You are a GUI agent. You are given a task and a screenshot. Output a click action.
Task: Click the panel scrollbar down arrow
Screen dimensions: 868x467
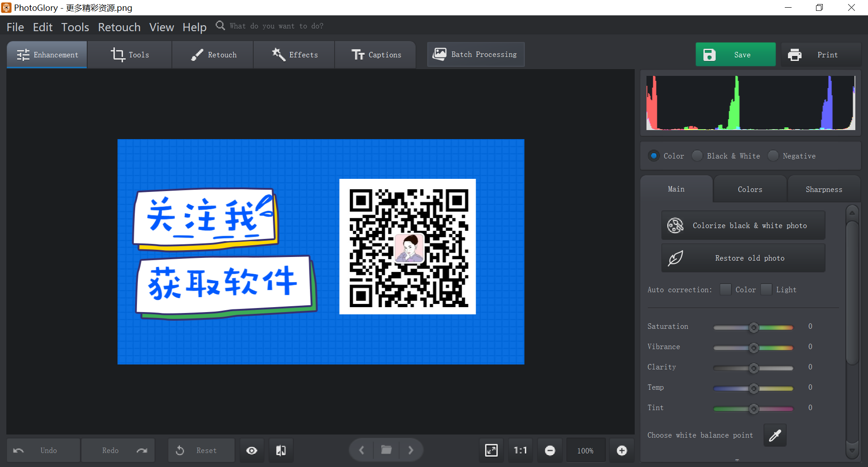[x=852, y=450]
